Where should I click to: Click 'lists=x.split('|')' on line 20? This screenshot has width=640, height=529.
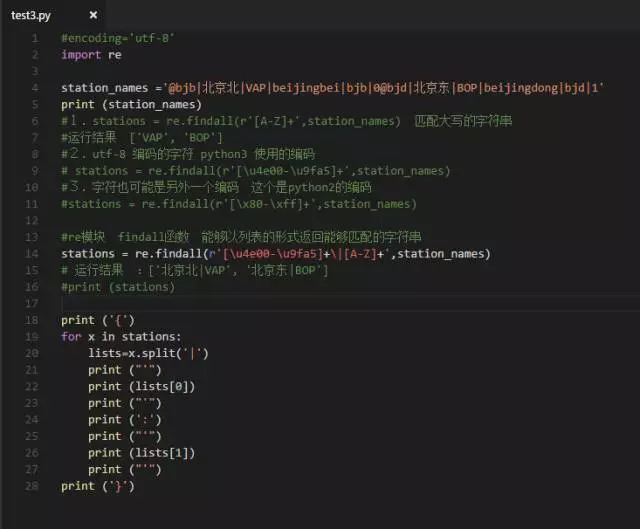(148, 353)
